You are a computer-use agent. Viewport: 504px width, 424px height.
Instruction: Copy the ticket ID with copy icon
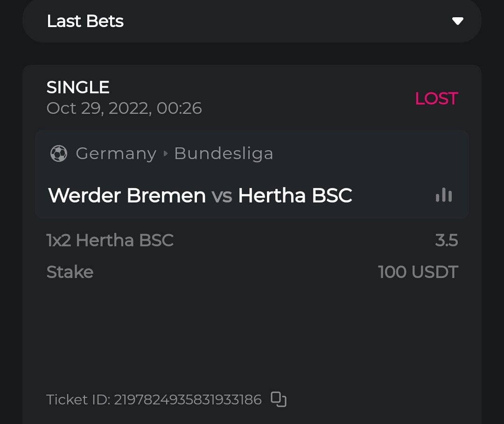point(279,399)
